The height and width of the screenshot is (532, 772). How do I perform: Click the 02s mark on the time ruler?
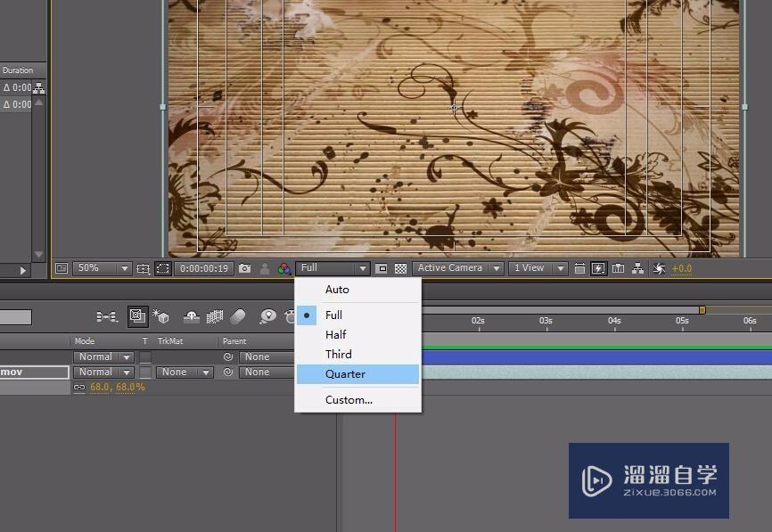[478, 321]
